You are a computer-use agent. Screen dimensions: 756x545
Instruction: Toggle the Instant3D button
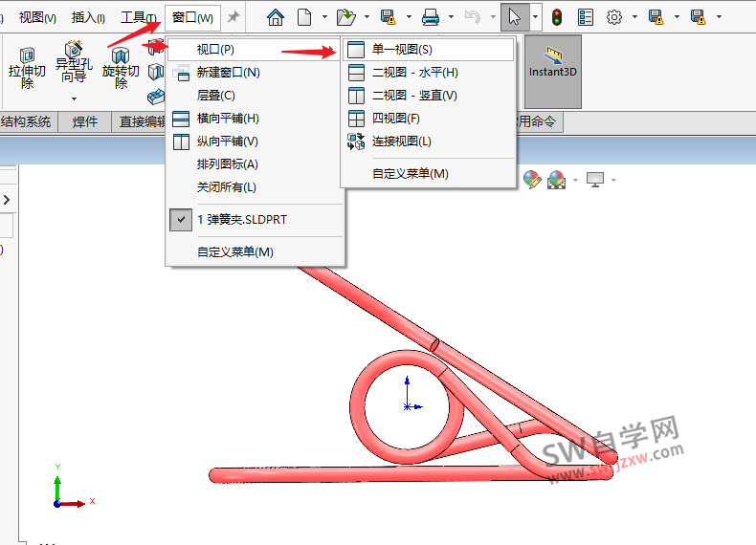pyautogui.click(x=552, y=71)
